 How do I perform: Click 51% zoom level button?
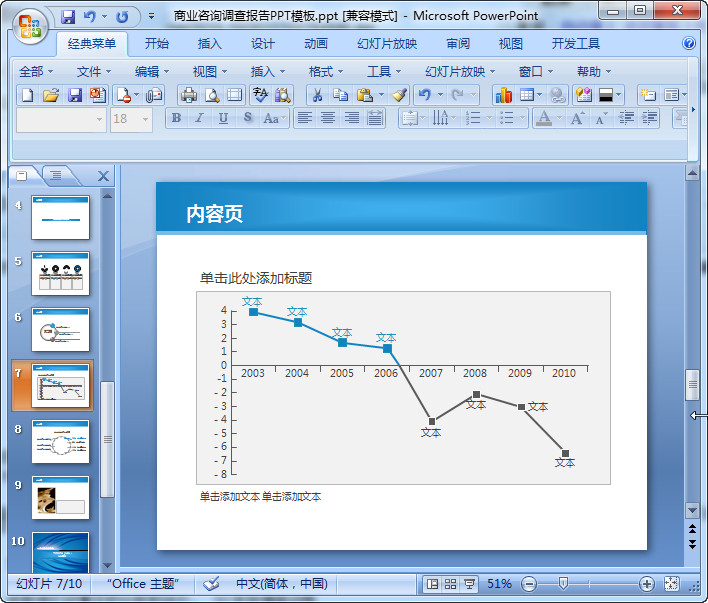coord(499,584)
